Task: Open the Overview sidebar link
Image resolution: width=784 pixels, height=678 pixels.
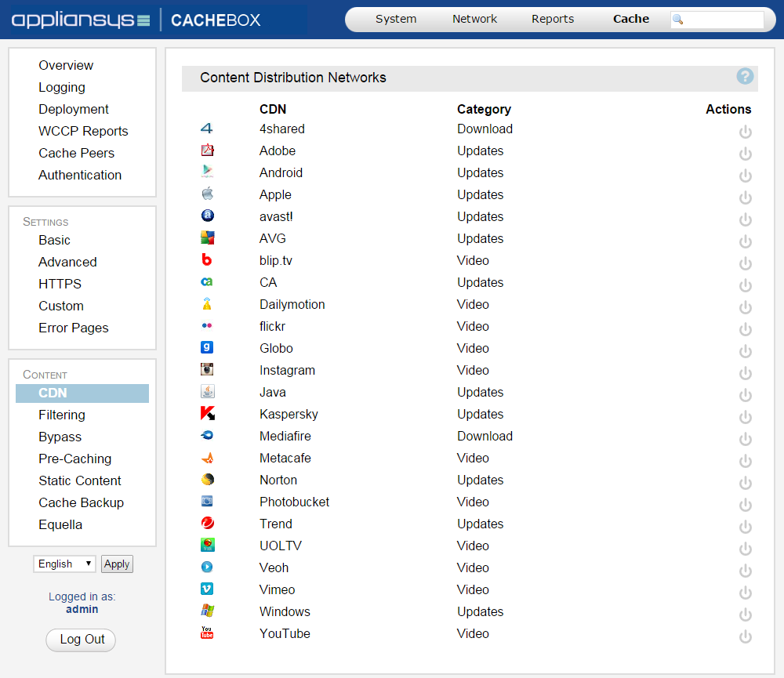Action: 66,66
